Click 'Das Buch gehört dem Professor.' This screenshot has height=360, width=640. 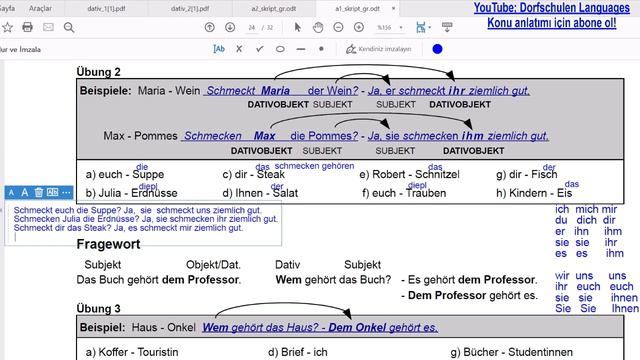click(159, 280)
